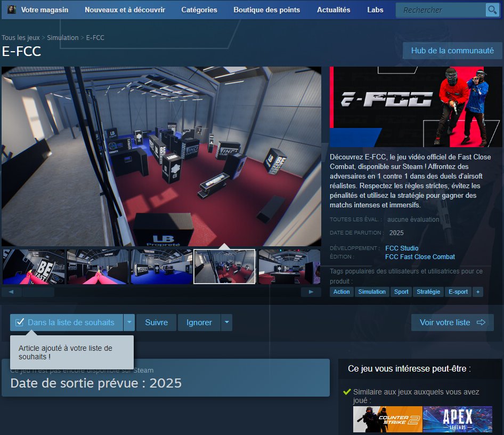Click the plus tag button
The width and height of the screenshot is (504, 435).
(478, 292)
